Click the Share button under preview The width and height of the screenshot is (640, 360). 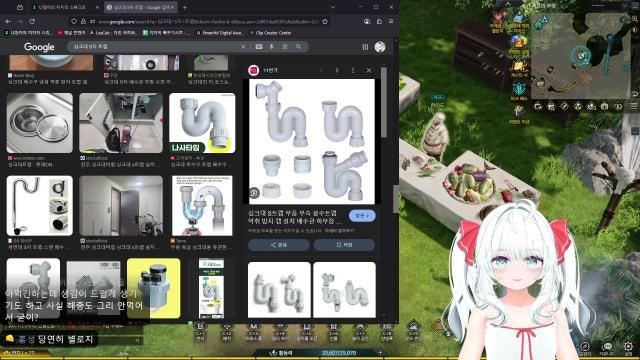coord(278,245)
